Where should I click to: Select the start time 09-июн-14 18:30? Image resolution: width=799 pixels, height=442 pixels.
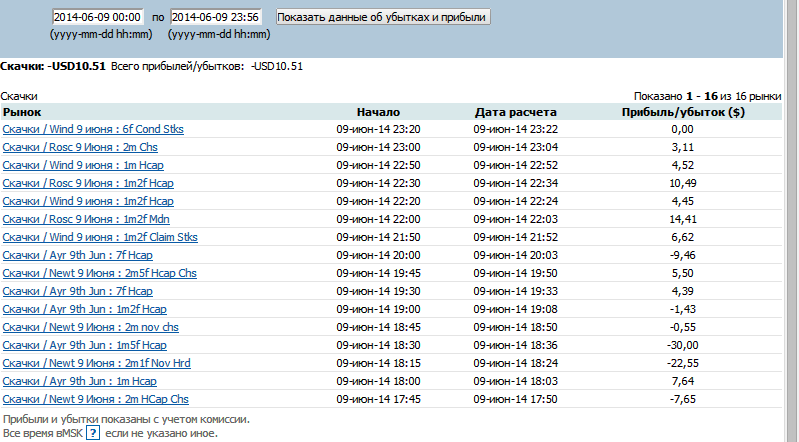378,345
